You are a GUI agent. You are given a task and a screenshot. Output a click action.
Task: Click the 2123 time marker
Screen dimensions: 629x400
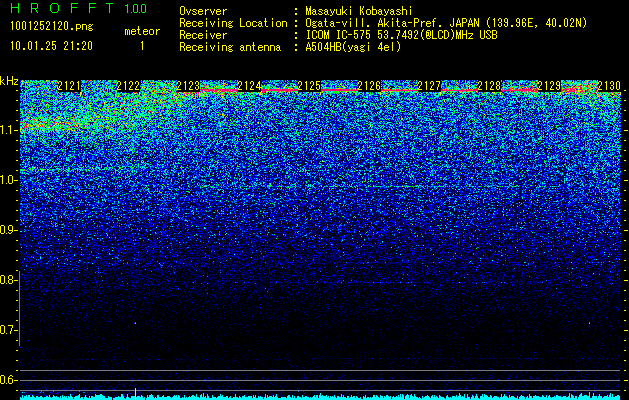coord(189,86)
